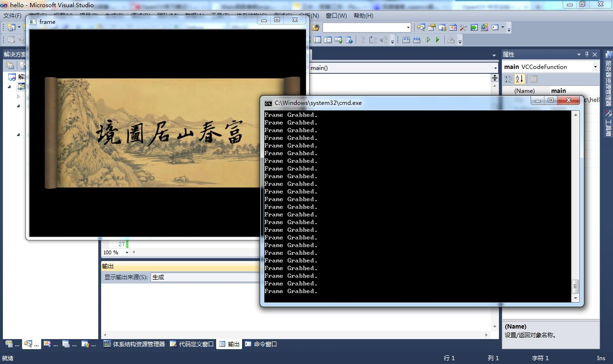
Task: Click the main value in Properties grid
Action: coord(558,91)
